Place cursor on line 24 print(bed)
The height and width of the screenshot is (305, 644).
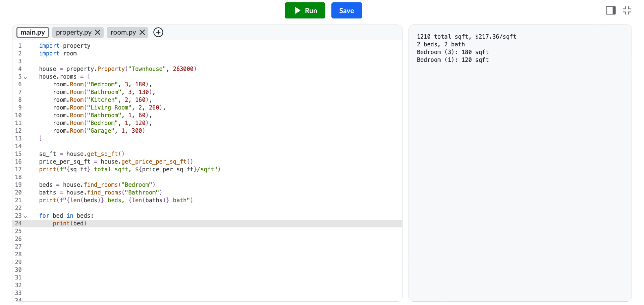point(70,223)
